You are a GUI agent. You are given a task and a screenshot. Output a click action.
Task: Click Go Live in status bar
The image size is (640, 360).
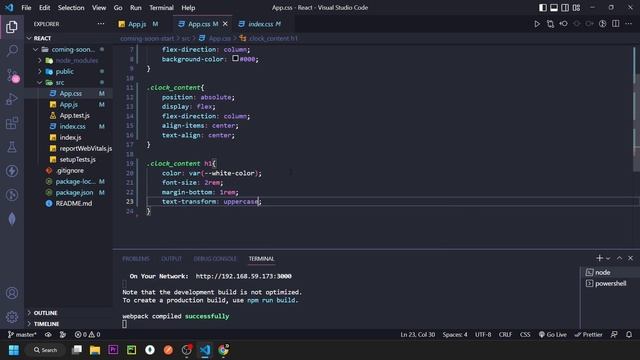(x=552, y=335)
